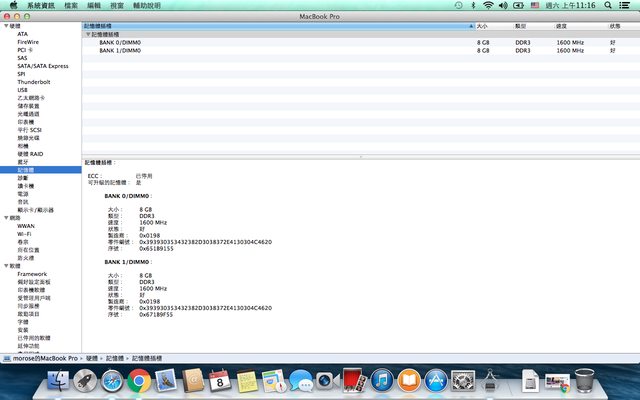Open Safari from the Dock

112,380
